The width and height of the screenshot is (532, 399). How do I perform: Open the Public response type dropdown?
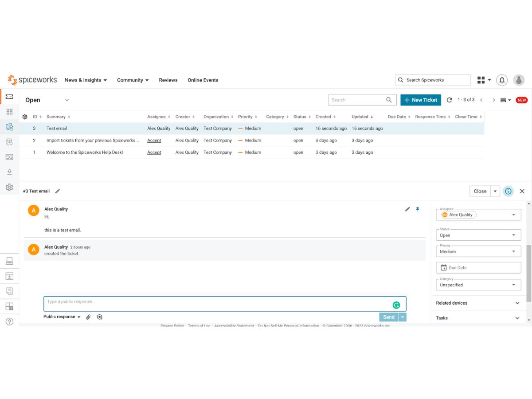click(62, 317)
